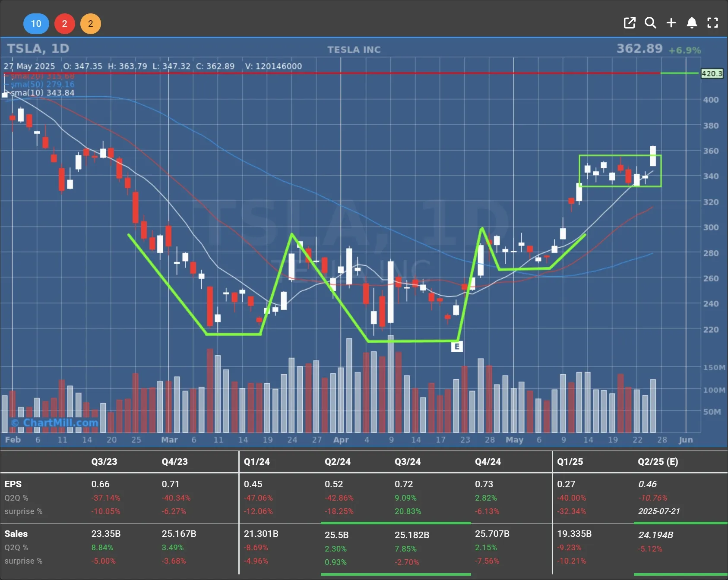Screen dimensions: 728x580
Task: Select the Q1/25 column header
Action: pyautogui.click(x=570, y=461)
